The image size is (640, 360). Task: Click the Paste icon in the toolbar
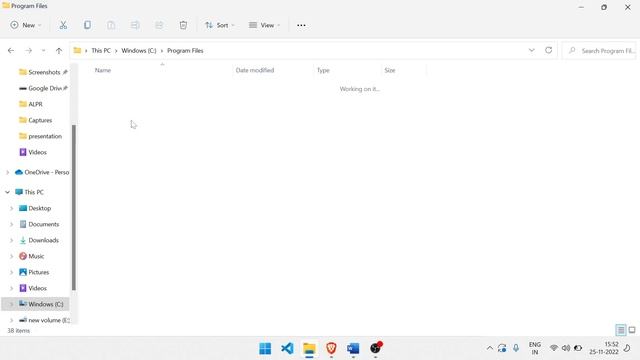(x=111, y=25)
